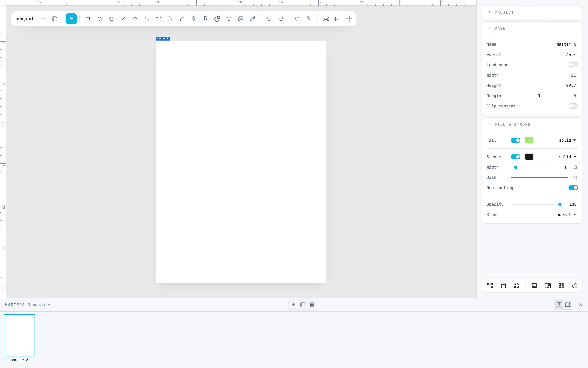Expand the PROJECT panel section
The height and width of the screenshot is (368, 588).
(532, 12)
